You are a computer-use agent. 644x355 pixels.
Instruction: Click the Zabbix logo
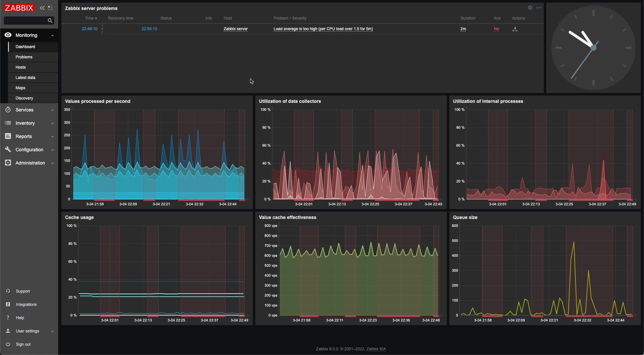click(19, 8)
